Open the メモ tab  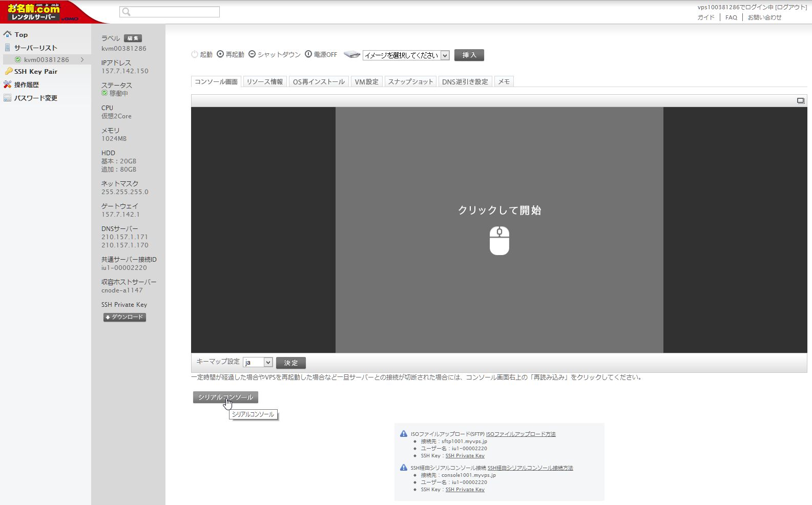(x=504, y=81)
